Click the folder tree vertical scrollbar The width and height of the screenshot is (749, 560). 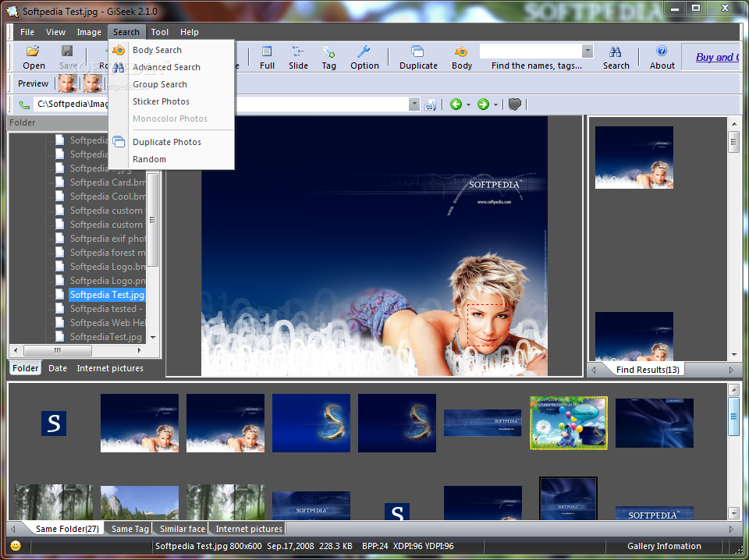[x=152, y=220]
